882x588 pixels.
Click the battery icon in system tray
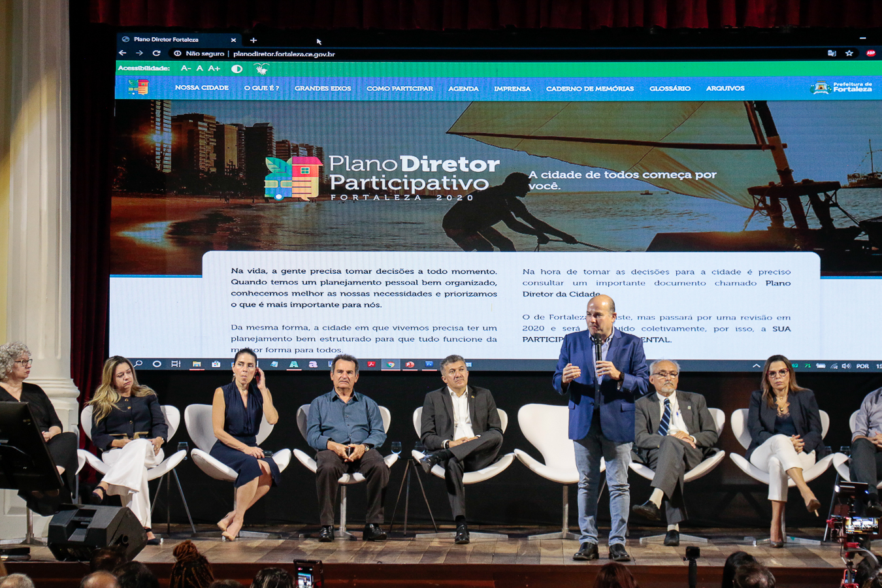tap(821, 366)
